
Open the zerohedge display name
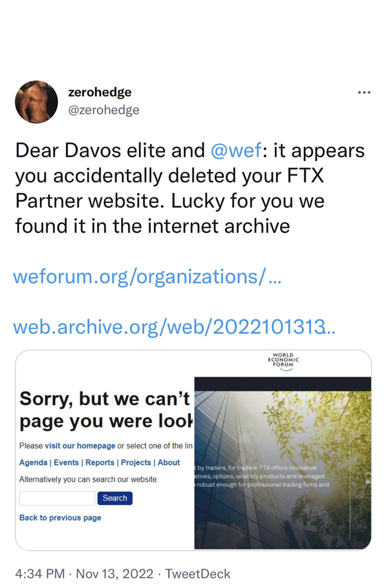click(x=100, y=92)
